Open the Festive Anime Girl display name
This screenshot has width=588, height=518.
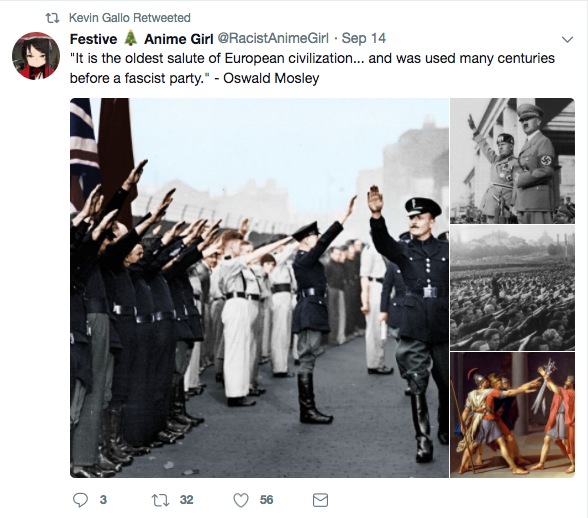pyautogui.click(x=141, y=39)
